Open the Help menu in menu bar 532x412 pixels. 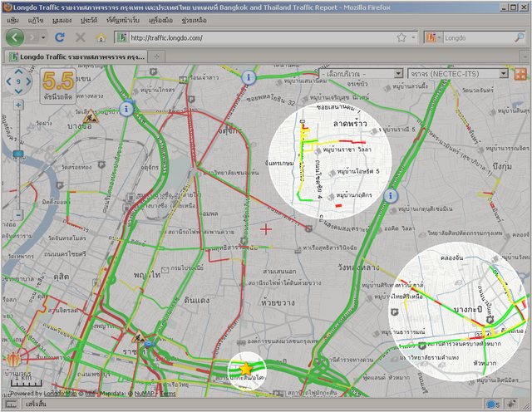[194, 20]
